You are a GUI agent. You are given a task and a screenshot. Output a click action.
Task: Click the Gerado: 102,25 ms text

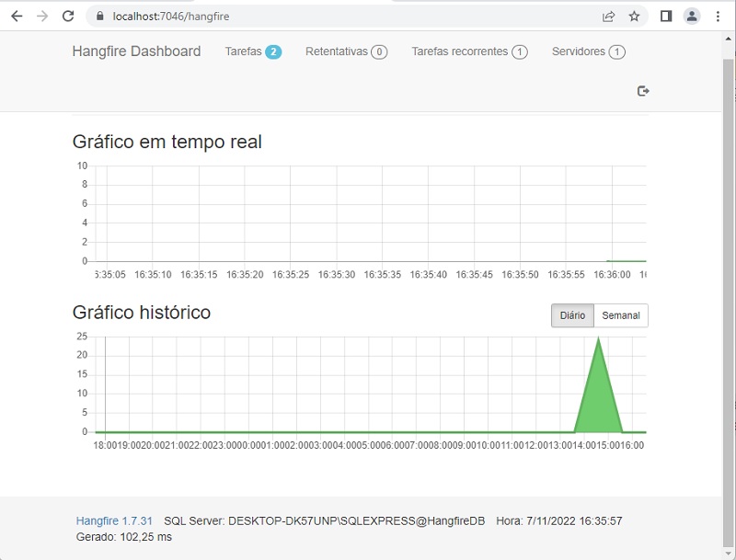(124, 537)
